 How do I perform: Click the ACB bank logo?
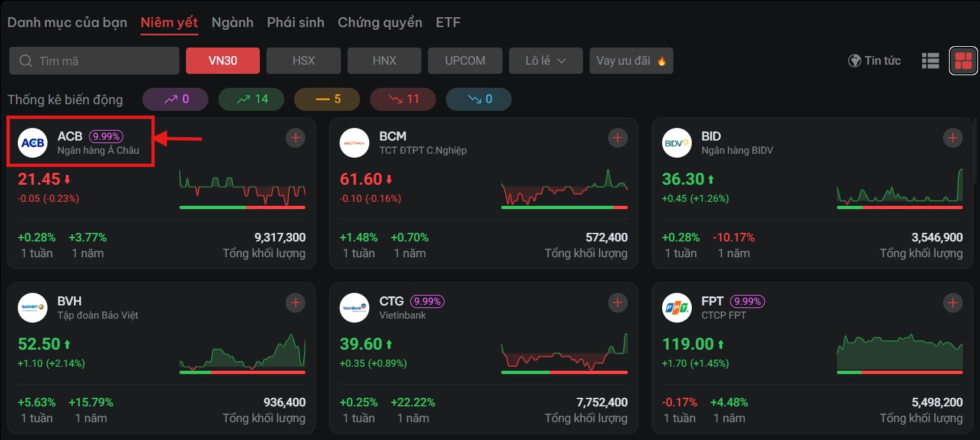[32, 142]
